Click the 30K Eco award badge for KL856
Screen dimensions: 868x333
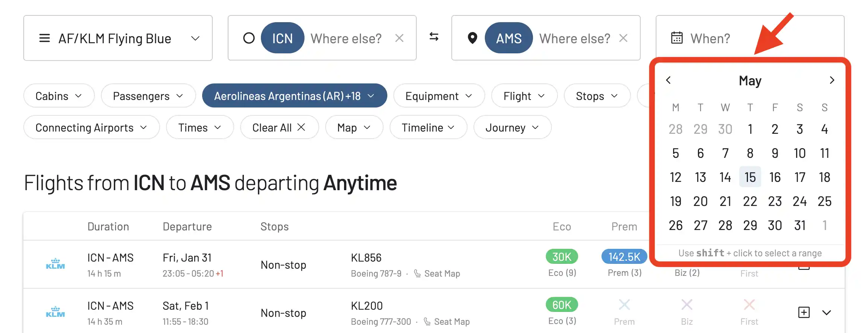[x=562, y=256]
